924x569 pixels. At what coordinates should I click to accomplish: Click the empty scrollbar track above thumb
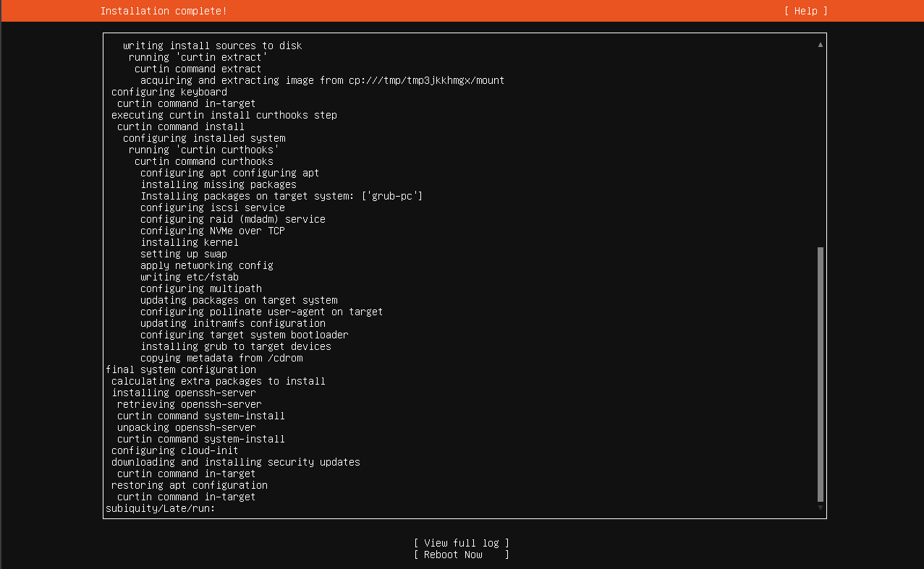[820, 145]
